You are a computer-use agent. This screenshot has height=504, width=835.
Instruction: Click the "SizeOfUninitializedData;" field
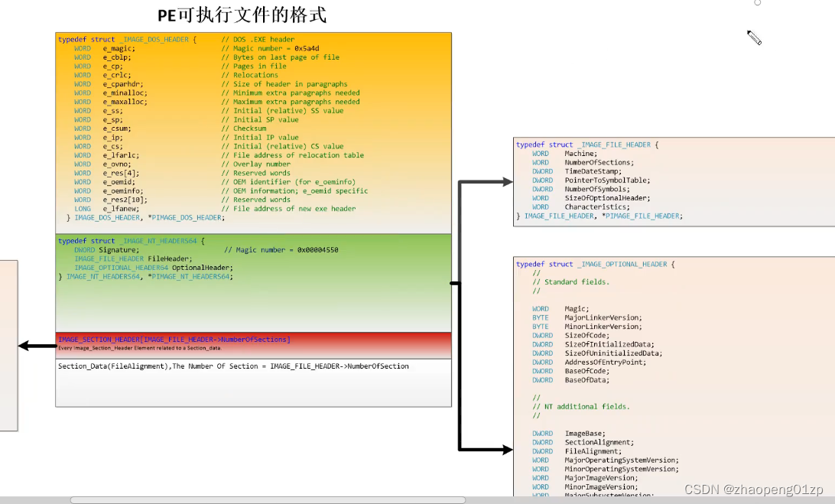pos(614,353)
